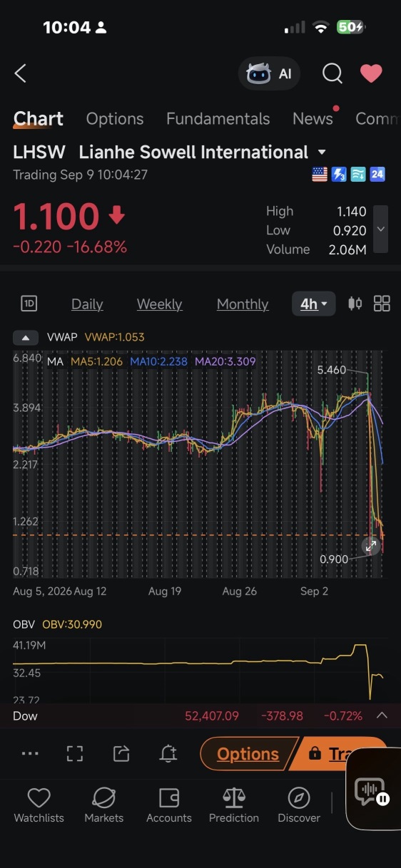
Task: Tap the iOS battery indicator
Action: click(x=350, y=27)
